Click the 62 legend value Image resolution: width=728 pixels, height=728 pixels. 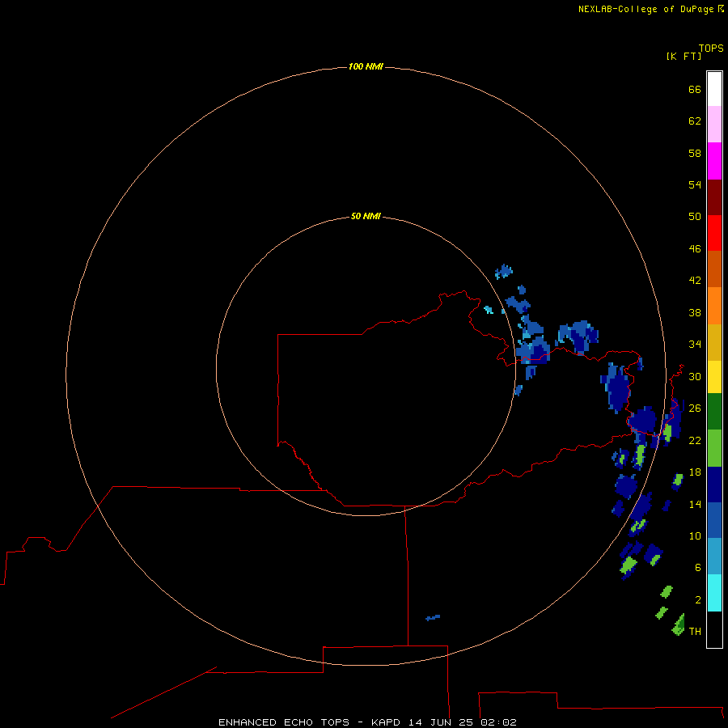pos(695,121)
